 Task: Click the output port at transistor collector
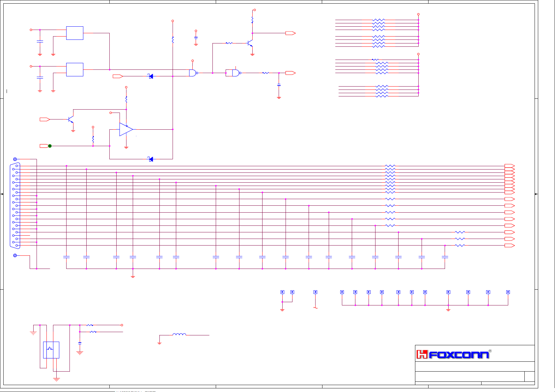(290, 33)
